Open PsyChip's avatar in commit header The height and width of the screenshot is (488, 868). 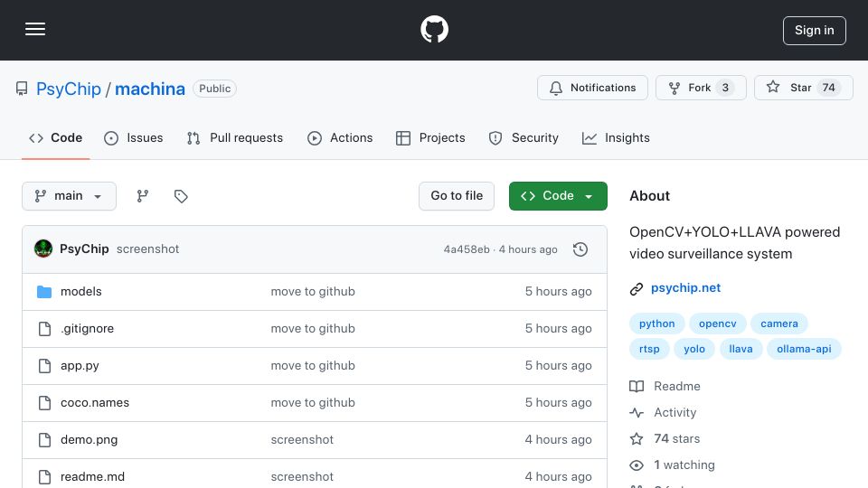43,249
